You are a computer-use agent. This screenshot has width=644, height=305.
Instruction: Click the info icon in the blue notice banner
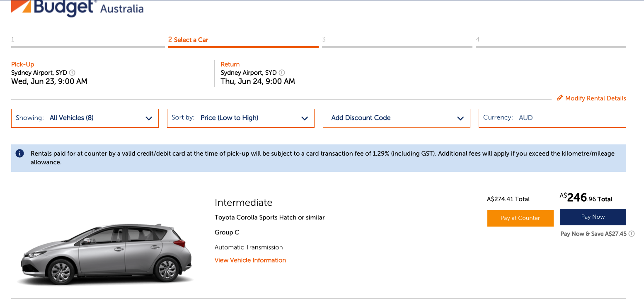(19, 154)
